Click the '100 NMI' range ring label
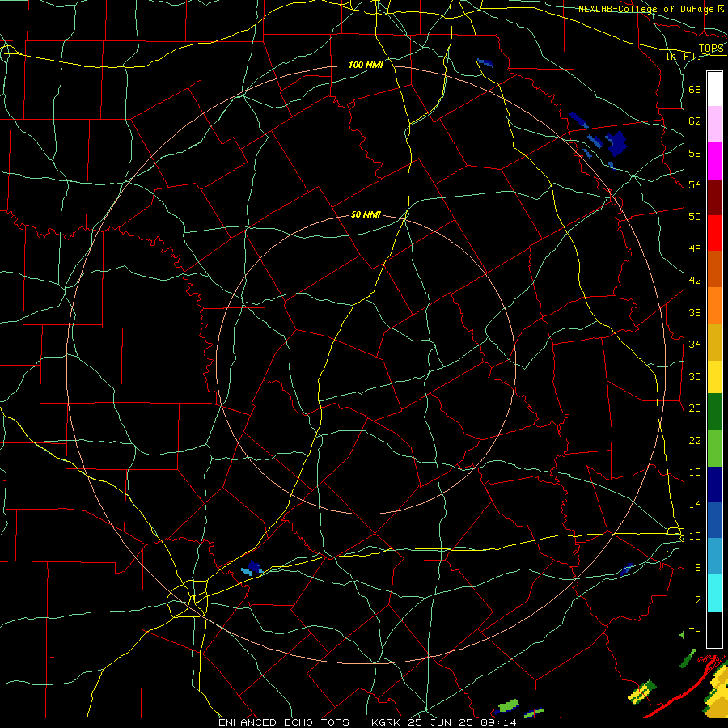Image resolution: width=728 pixels, height=728 pixels. click(x=366, y=65)
